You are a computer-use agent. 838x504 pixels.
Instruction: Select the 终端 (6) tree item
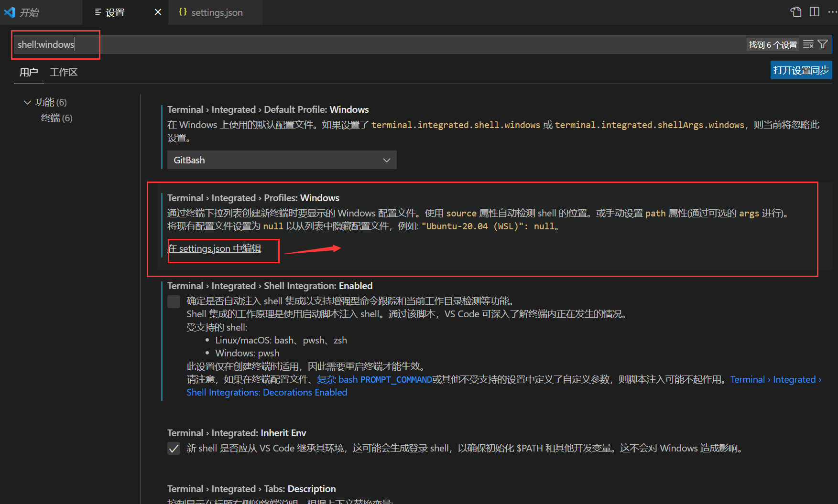(56, 118)
